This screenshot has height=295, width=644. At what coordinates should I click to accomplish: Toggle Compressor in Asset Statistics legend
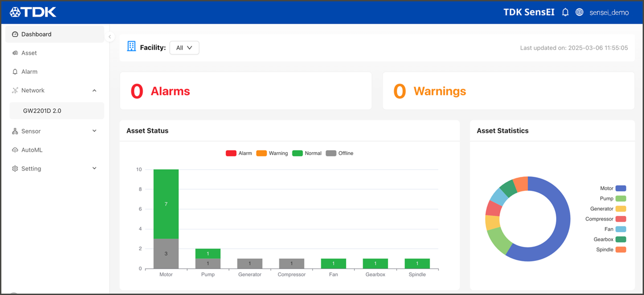click(x=606, y=219)
